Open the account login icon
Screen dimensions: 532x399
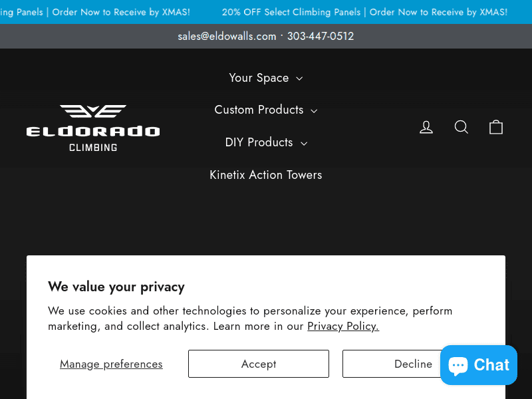click(426, 127)
